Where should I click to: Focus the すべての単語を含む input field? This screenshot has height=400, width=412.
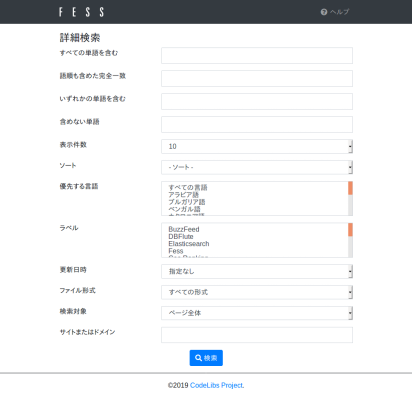tap(257, 55)
